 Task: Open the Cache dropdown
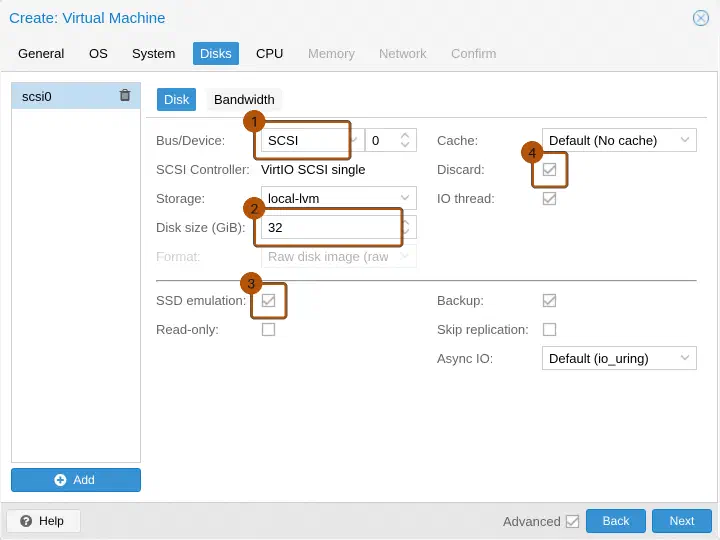(619, 141)
